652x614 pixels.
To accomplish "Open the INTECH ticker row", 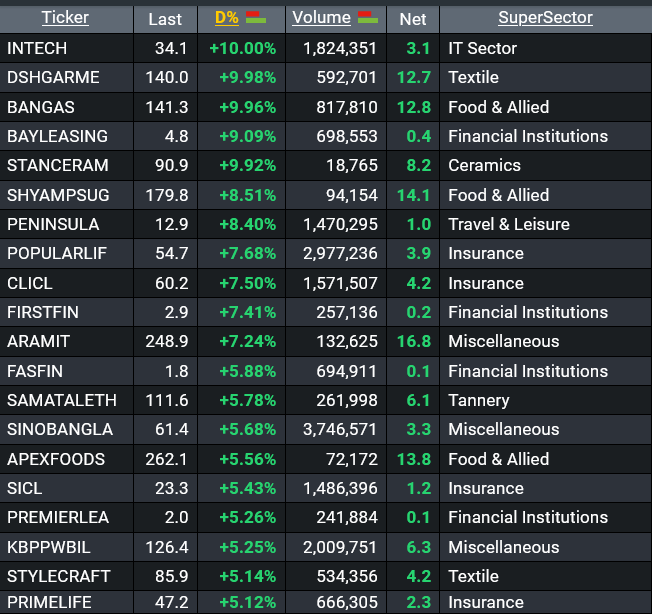I will pos(36,48).
